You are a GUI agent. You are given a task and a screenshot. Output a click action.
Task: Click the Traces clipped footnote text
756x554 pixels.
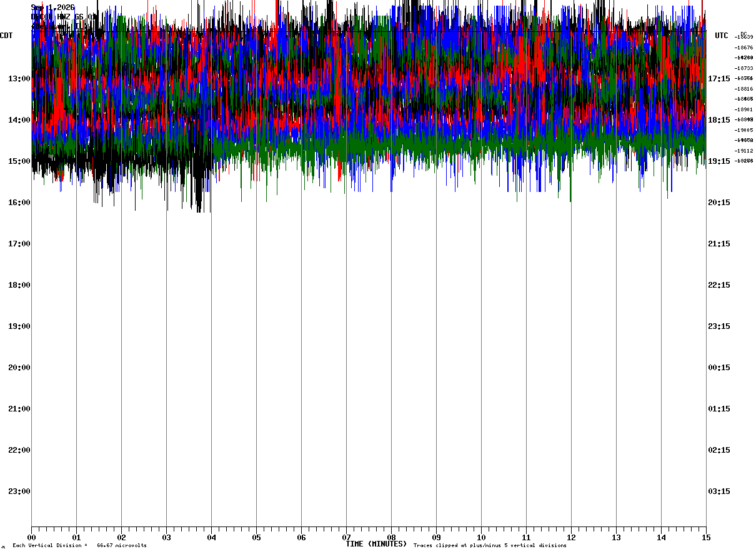pyautogui.click(x=490, y=546)
